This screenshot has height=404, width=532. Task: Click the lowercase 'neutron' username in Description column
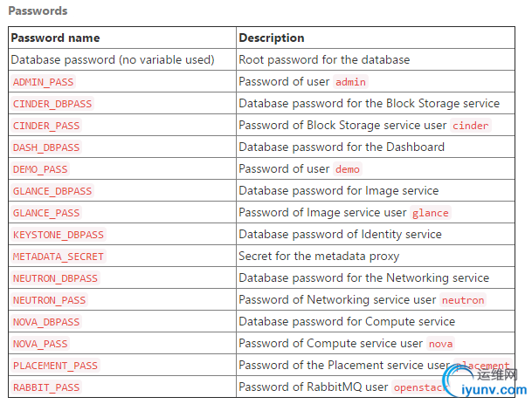[462, 300]
